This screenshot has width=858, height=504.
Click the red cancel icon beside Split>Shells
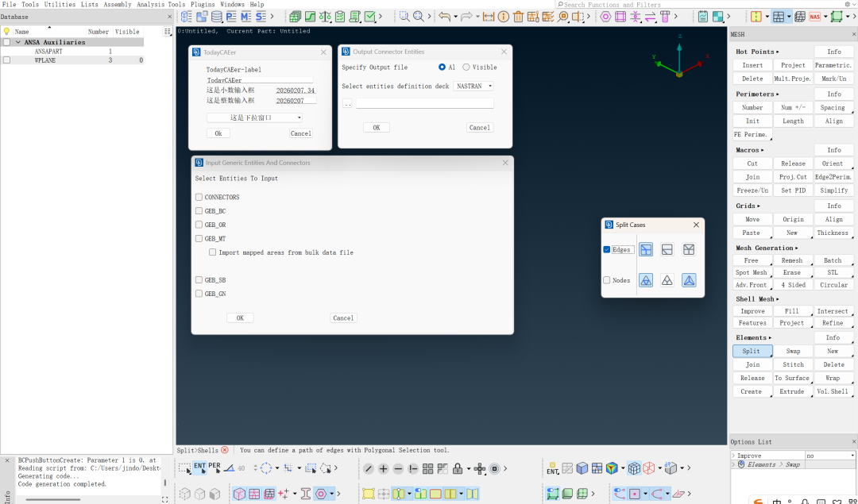coord(224,450)
